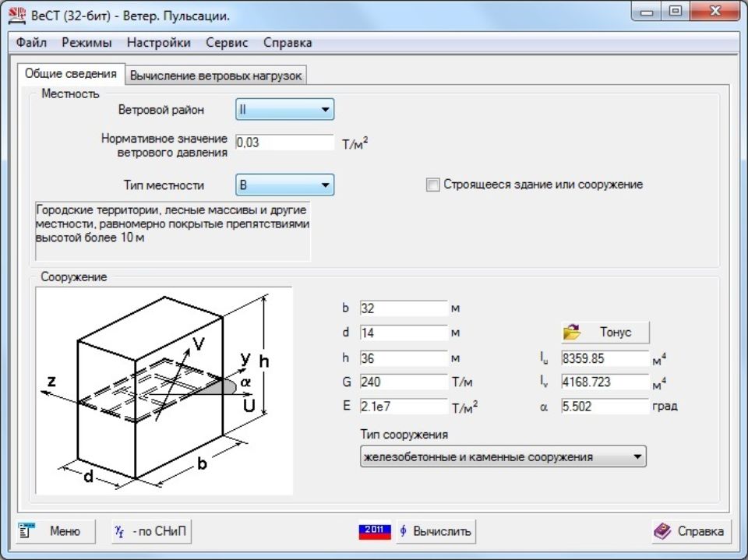Click the E modulus input field
Viewport: 748px width, 560px height.
pyautogui.click(x=404, y=407)
